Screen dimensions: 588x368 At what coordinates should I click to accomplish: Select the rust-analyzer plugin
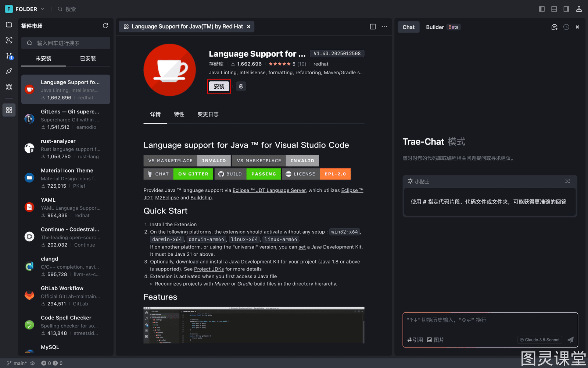click(x=66, y=148)
